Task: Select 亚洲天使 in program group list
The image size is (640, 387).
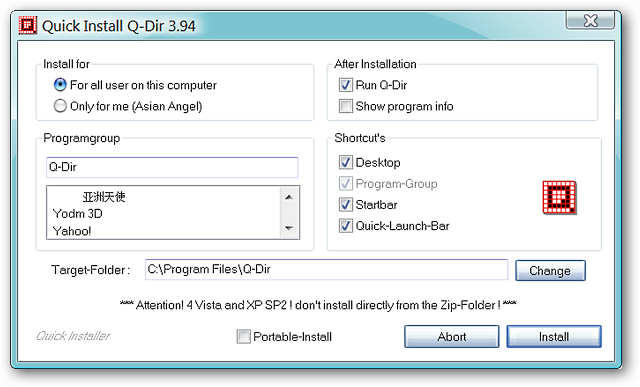Action: pyautogui.click(x=104, y=197)
